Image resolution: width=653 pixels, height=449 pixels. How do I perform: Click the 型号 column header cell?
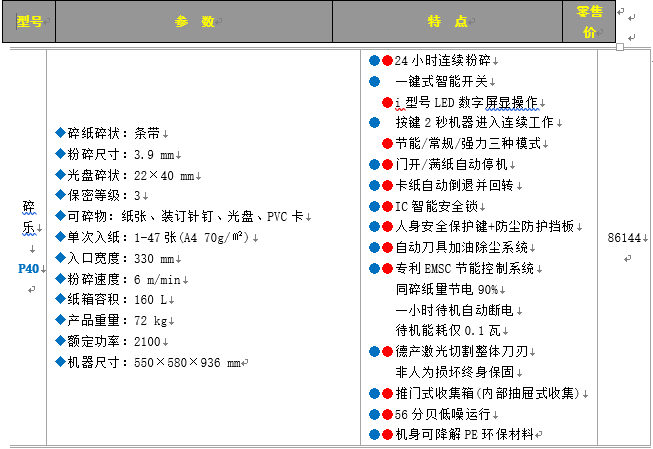click(29, 21)
